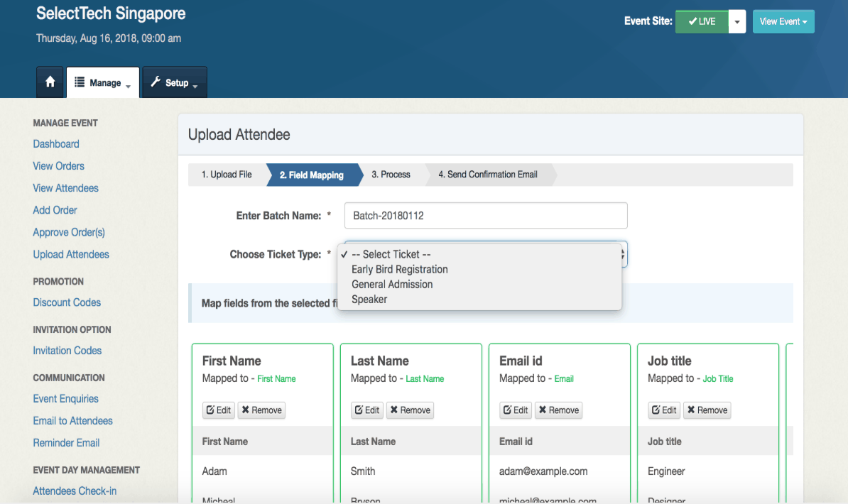Open Email to Attendees link

coord(72,421)
